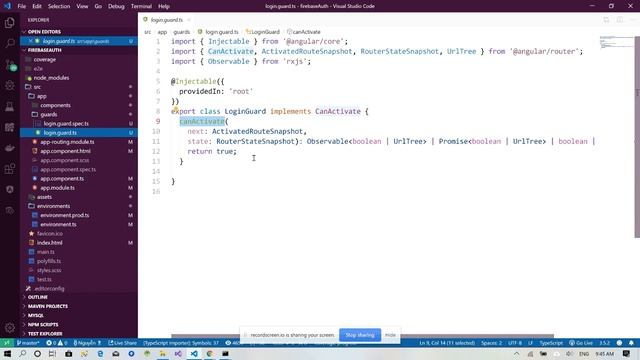Open the Cortana circle taskbar icon

click(x=37, y=353)
